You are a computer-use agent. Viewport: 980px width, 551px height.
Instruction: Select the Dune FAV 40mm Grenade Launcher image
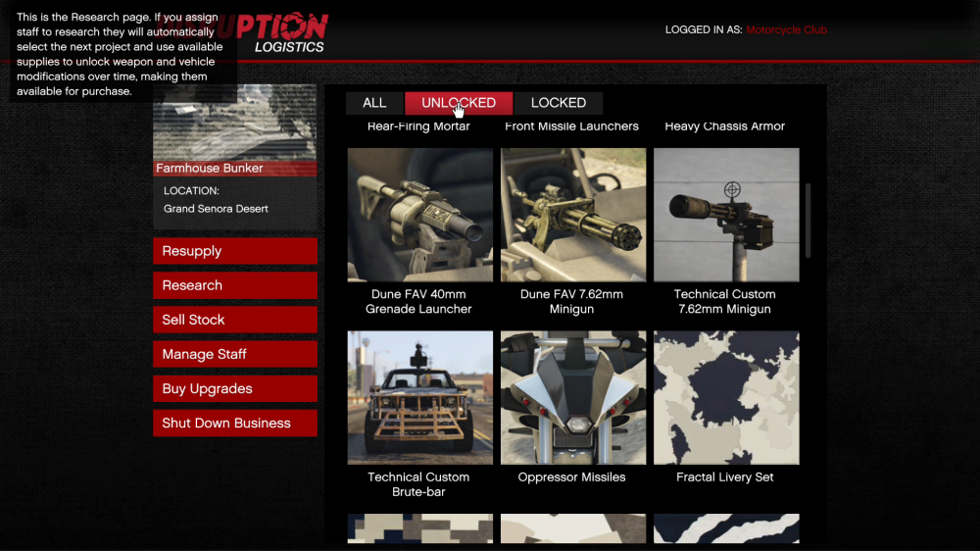point(419,215)
